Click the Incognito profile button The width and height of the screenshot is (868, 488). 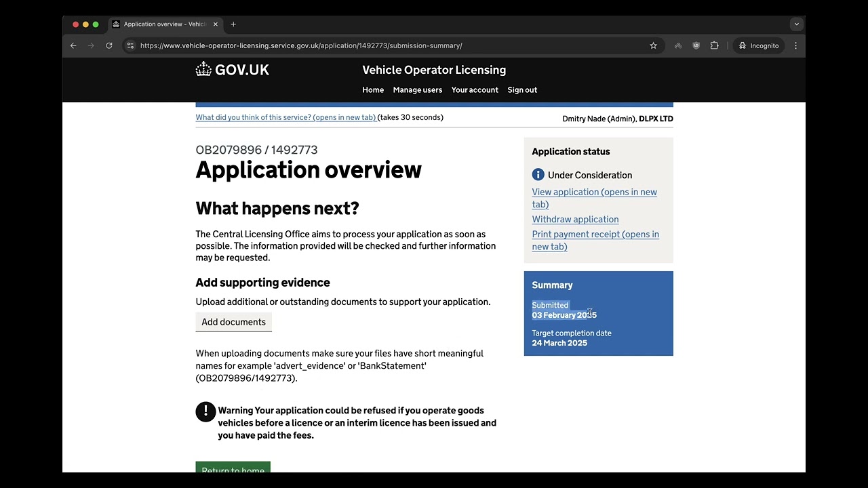[759, 45]
